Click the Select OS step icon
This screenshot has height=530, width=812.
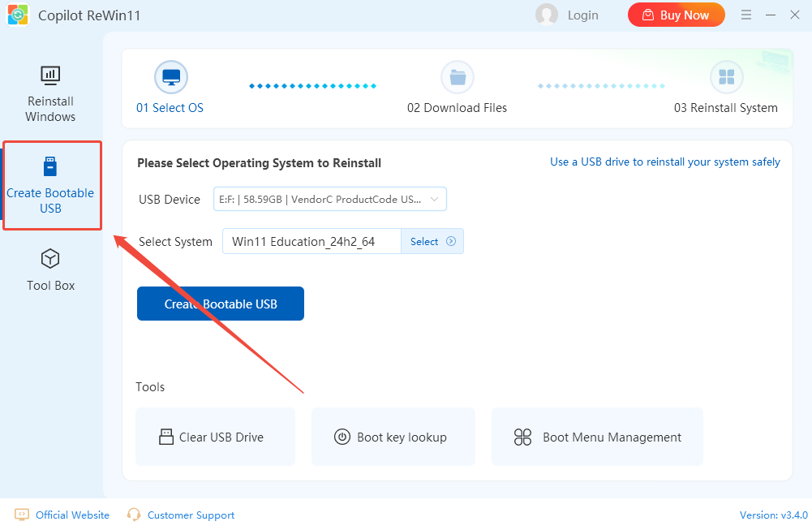pos(170,78)
